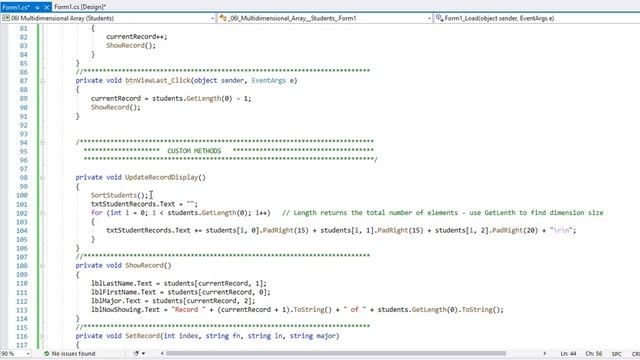Click the SetRecord method name on line 116
640x360 pixels.
pyautogui.click(x=142, y=336)
